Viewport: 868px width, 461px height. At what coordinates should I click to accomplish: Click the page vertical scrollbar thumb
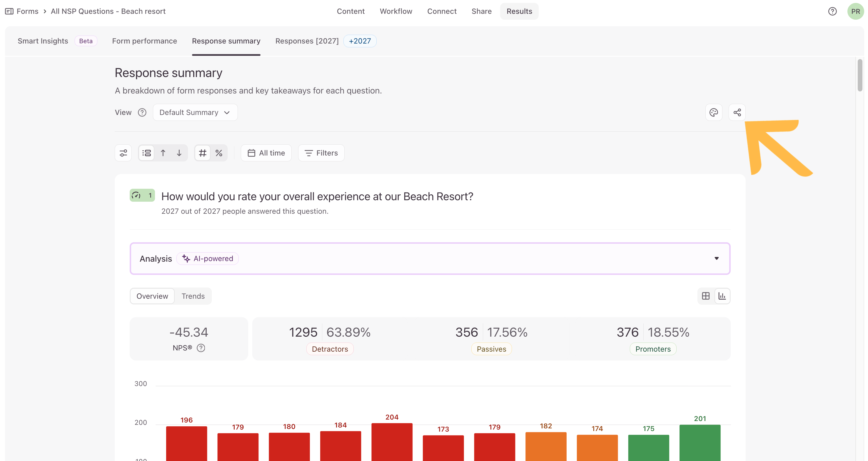[x=860, y=75]
